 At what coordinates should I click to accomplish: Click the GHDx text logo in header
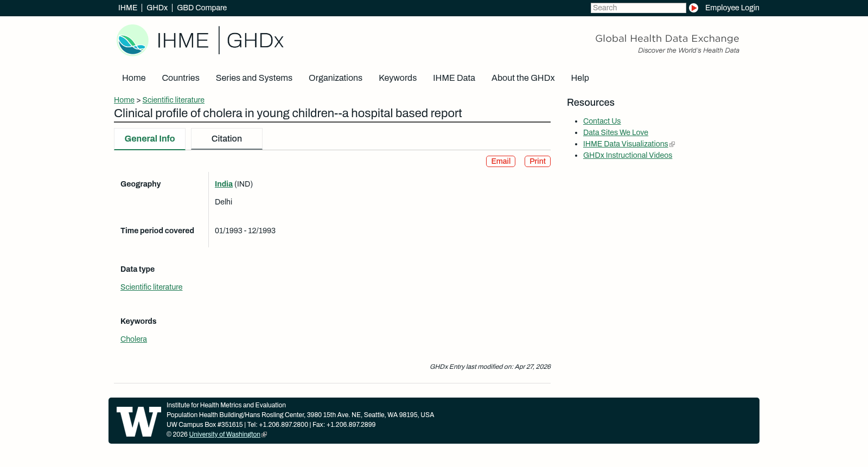pos(255,41)
